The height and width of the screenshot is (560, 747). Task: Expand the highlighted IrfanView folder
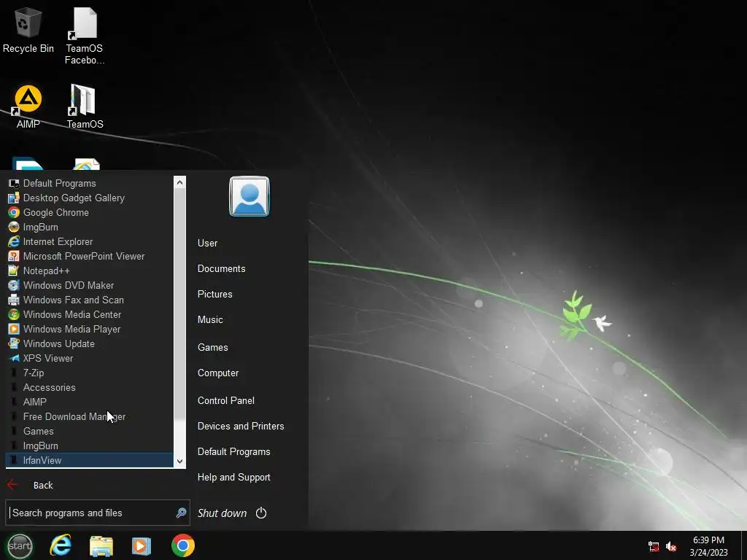89,461
